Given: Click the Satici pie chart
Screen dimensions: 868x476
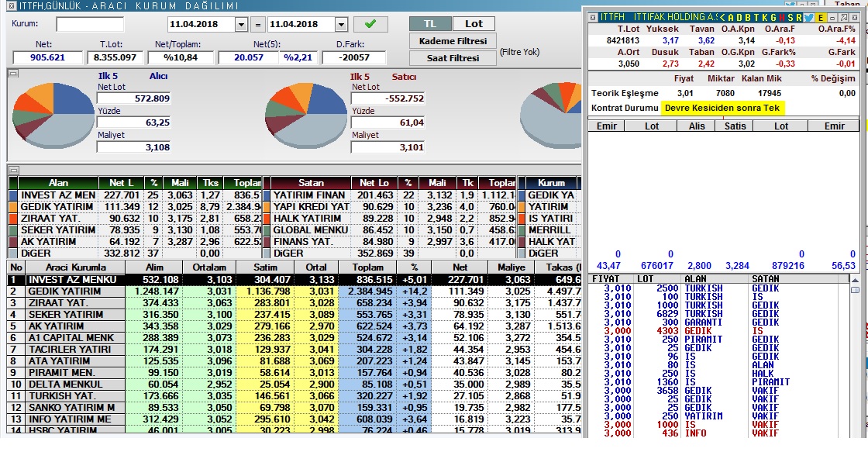Looking at the screenshot, I should 306,116.
